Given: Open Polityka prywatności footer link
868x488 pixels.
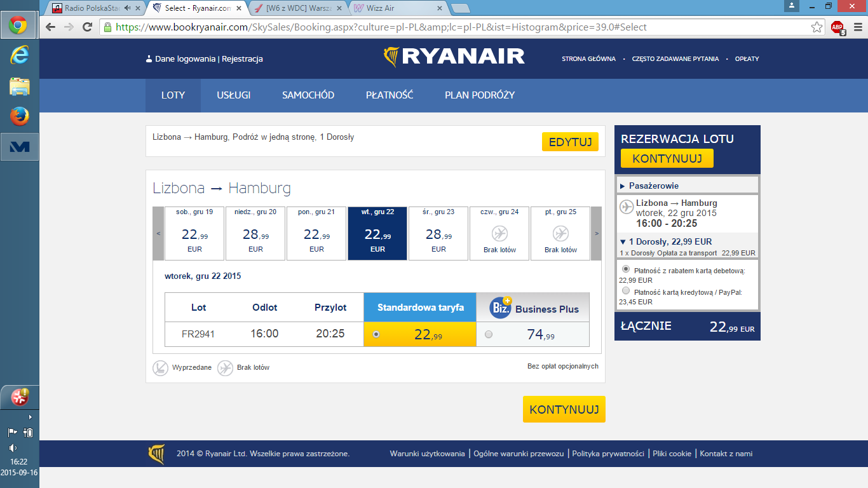Looking at the screenshot, I should pyautogui.click(x=608, y=454).
